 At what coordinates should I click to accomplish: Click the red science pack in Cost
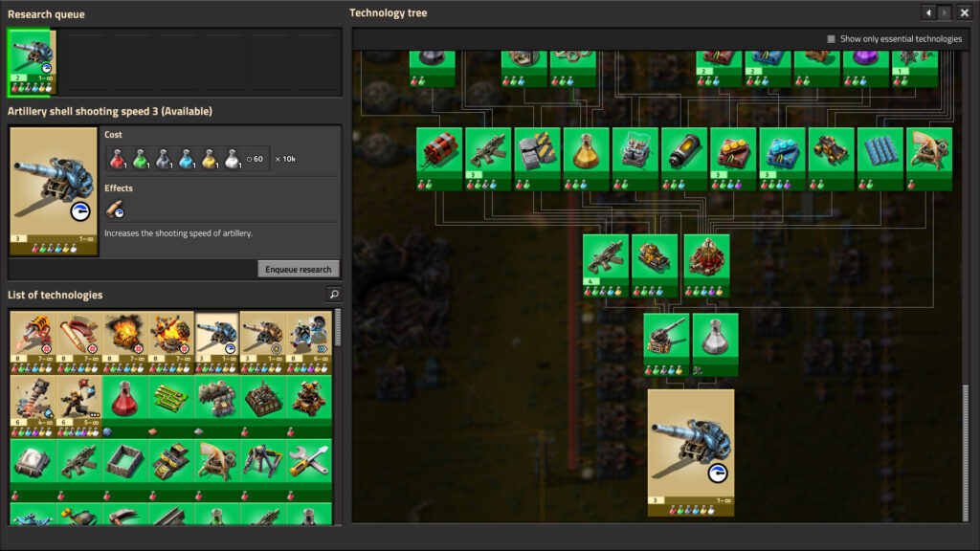point(119,158)
